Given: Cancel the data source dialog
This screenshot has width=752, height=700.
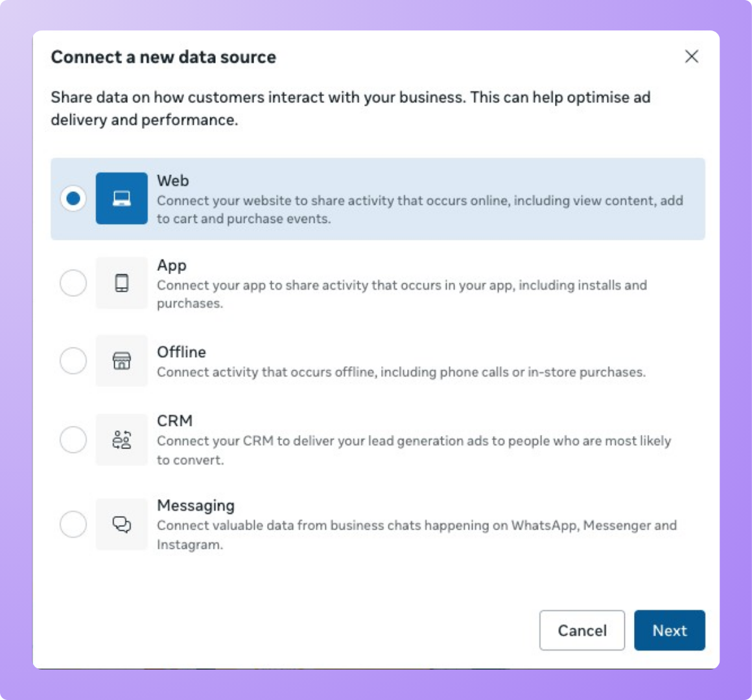Looking at the screenshot, I should [582, 630].
